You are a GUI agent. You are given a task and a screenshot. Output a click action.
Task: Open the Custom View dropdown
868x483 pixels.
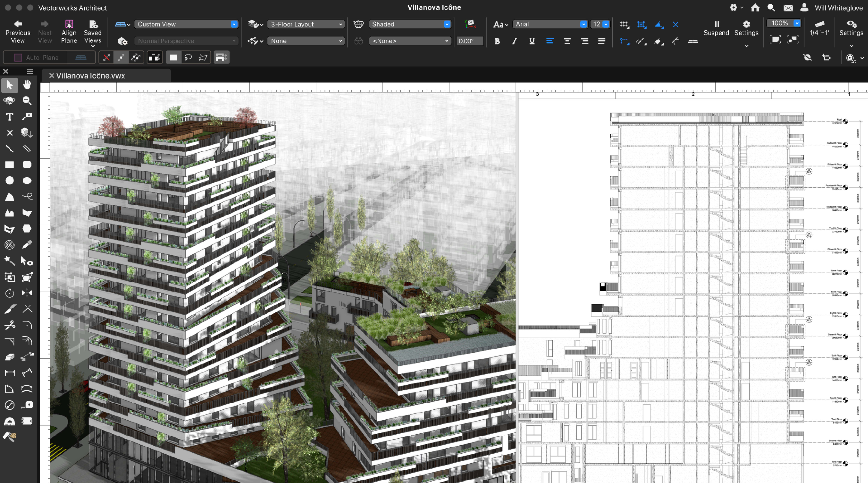pyautogui.click(x=234, y=24)
